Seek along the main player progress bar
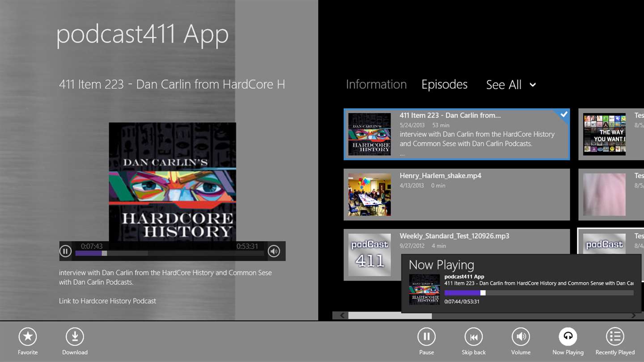This screenshot has height=362, width=644. pyautogui.click(x=169, y=253)
